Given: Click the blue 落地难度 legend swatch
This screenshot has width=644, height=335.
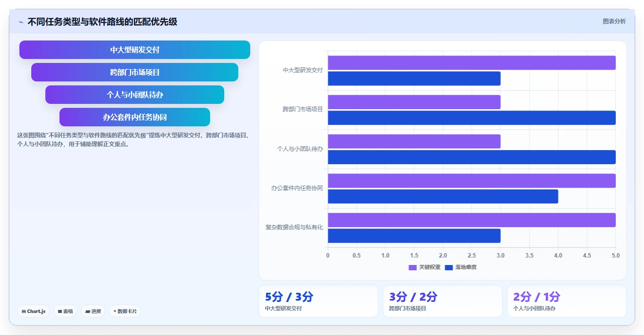Looking at the screenshot, I should (449, 268).
